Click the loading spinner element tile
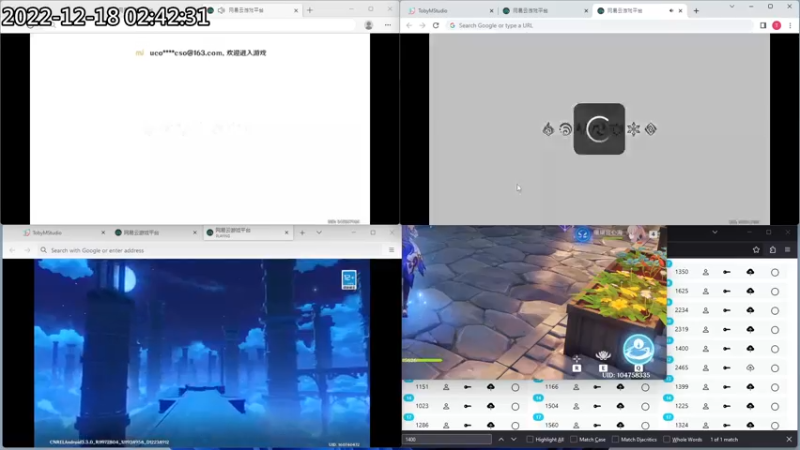 599,129
